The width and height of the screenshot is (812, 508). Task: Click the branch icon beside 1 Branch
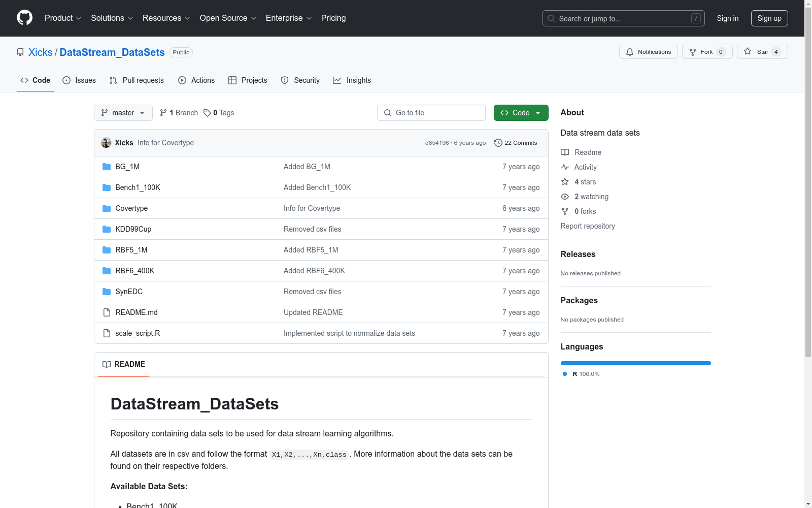point(163,113)
